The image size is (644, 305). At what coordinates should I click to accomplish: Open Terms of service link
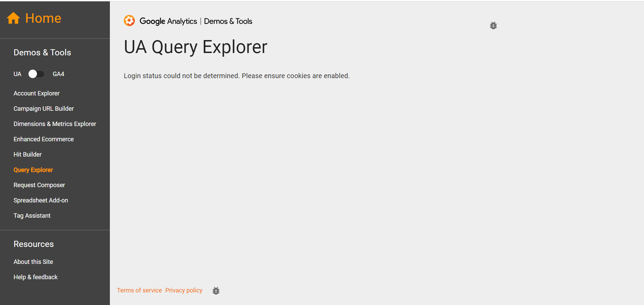click(139, 290)
